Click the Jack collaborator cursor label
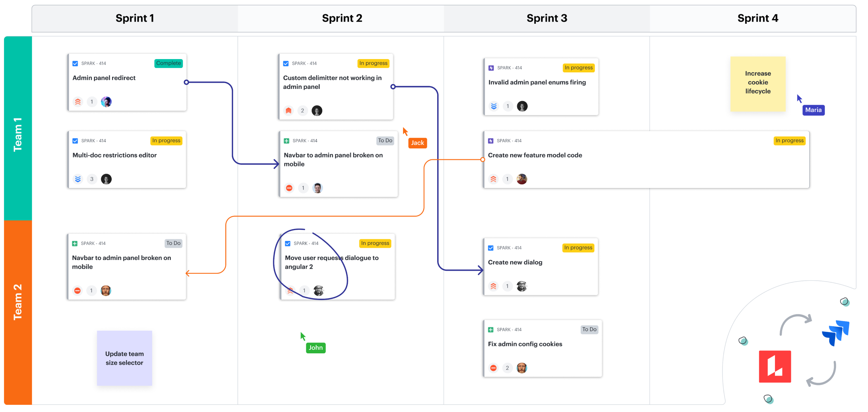868x412 pixels. point(417,143)
